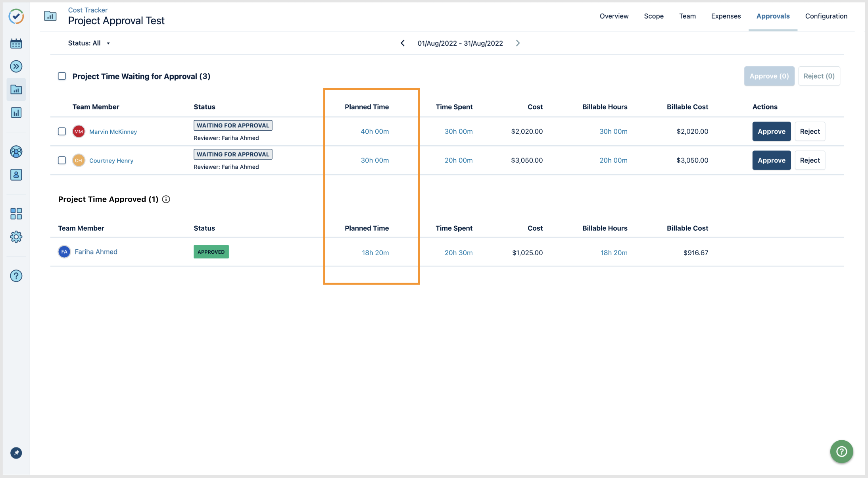Screen dimensions: 868x478
Task: Select all items waiting for approval checkbox
Action: [62, 76]
